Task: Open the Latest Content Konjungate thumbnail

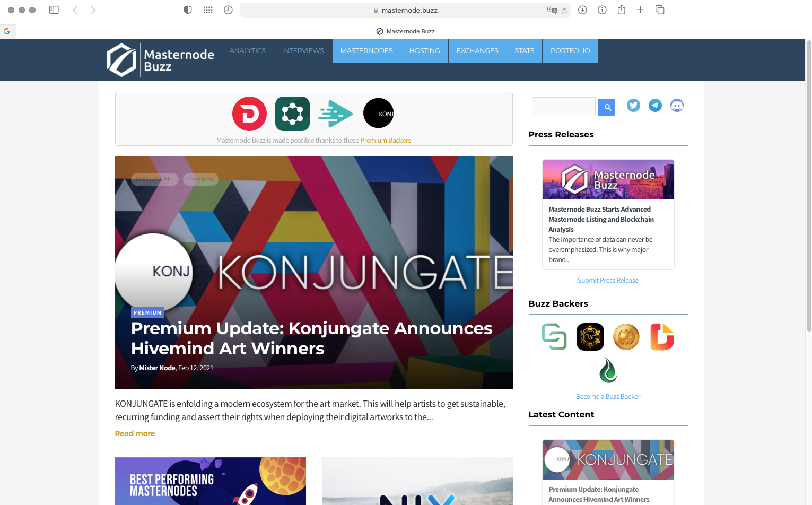Action: [x=608, y=459]
